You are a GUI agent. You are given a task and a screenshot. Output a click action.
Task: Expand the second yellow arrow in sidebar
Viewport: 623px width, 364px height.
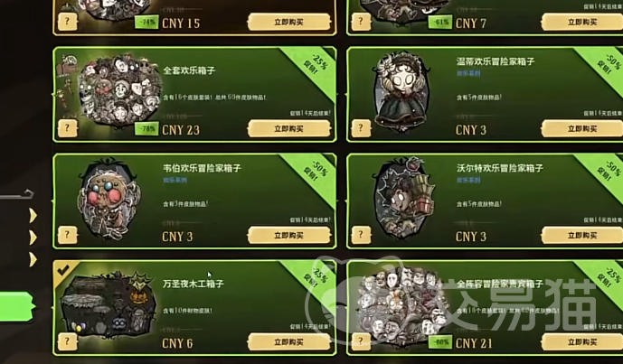point(33,238)
